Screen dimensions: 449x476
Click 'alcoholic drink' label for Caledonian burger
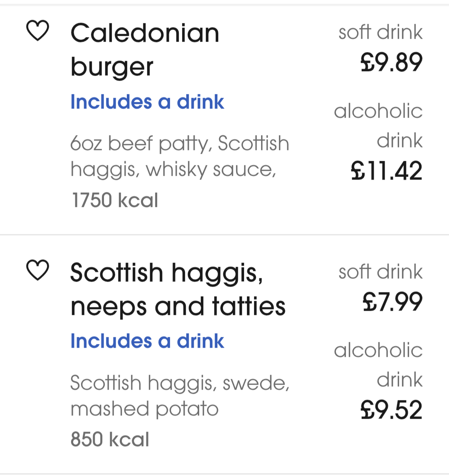coord(378,125)
